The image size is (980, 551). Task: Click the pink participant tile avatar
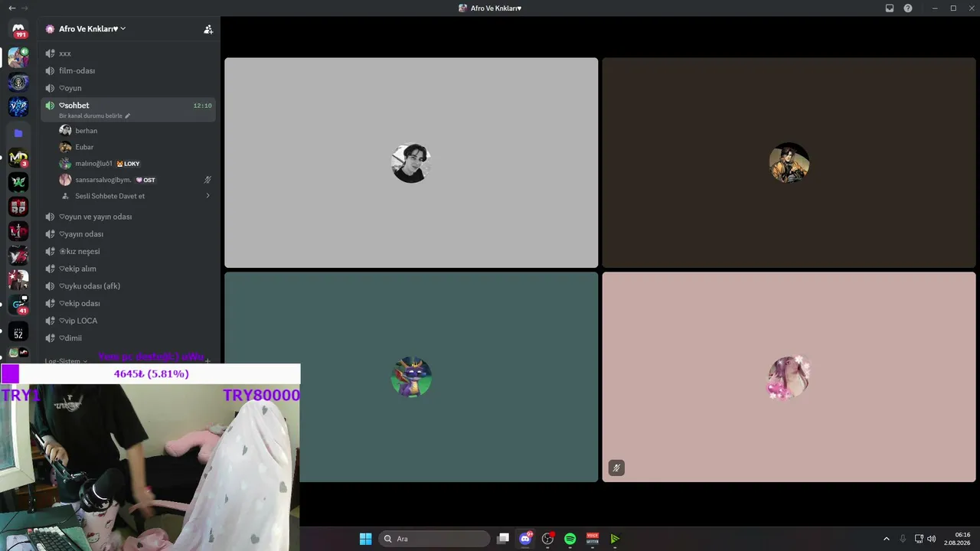point(789,377)
